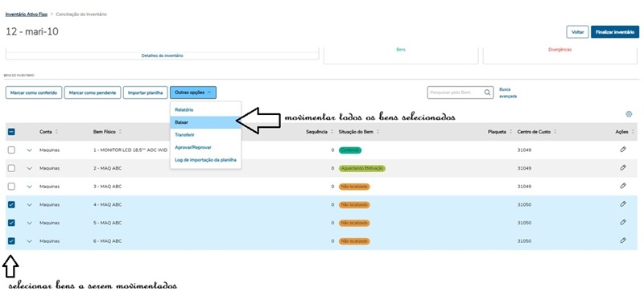Check the 2 - MAQ ABC row checkbox
The width and height of the screenshot is (644, 304).
[x=11, y=168]
